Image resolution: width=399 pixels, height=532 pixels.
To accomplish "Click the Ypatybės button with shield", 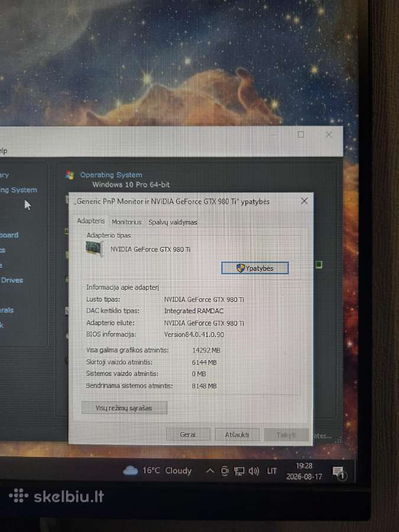I will click(x=255, y=268).
